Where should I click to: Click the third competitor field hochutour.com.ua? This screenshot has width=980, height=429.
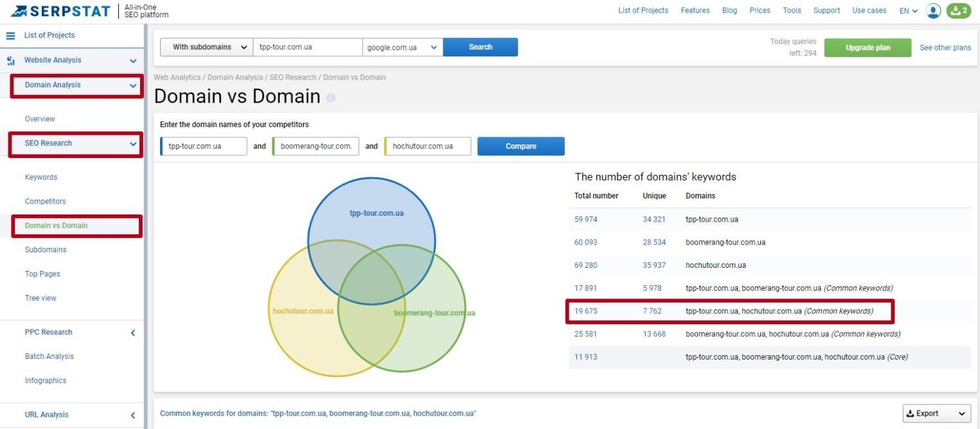427,146
